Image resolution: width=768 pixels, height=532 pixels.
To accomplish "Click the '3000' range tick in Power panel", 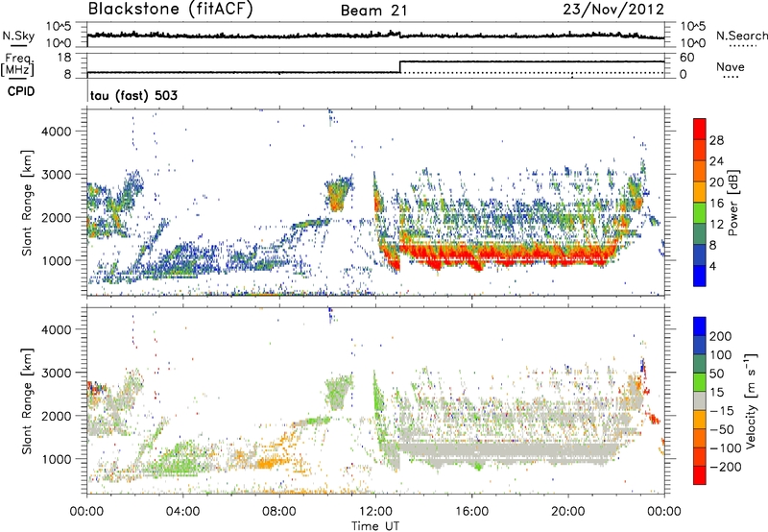I will pyautogui.click(x=56, y=175).
